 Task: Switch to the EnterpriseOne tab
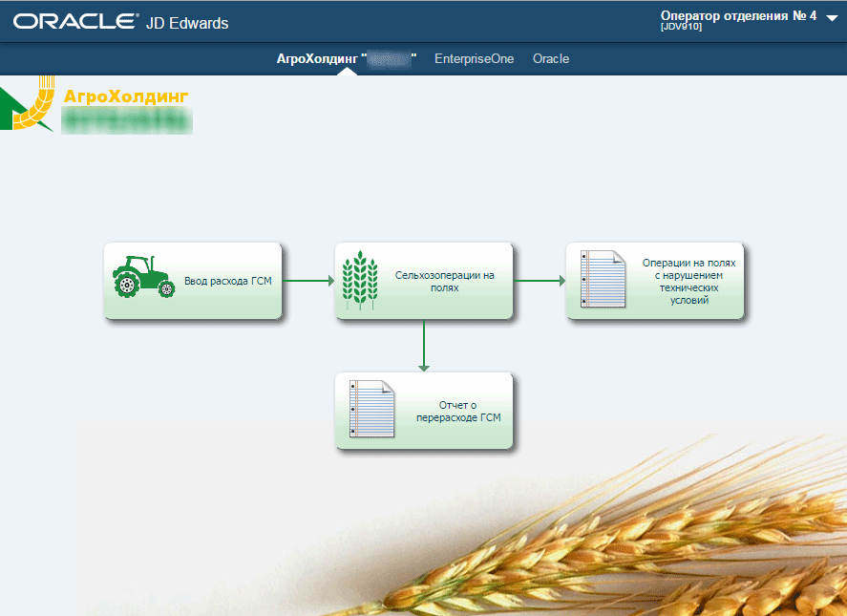tap(474, 59)
